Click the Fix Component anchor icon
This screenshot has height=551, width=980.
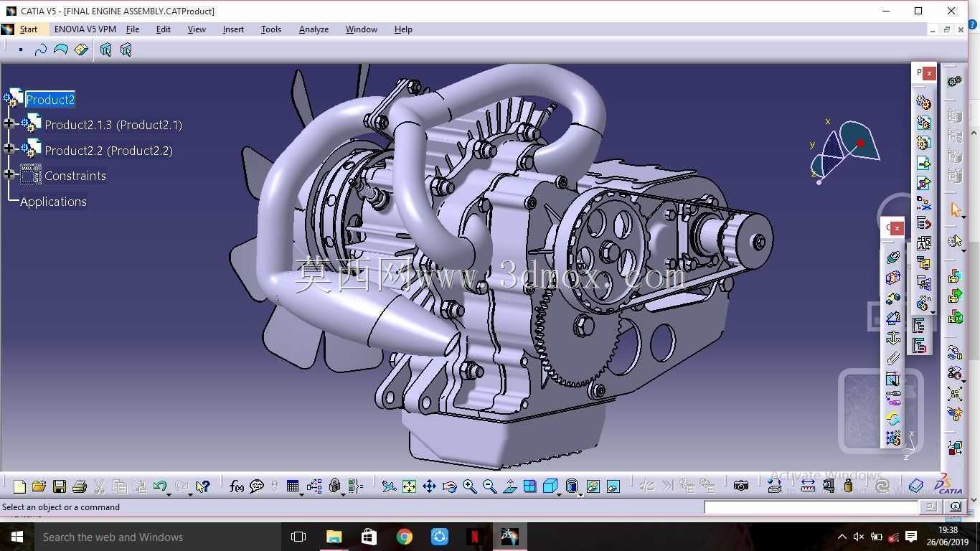coord(893,337)
